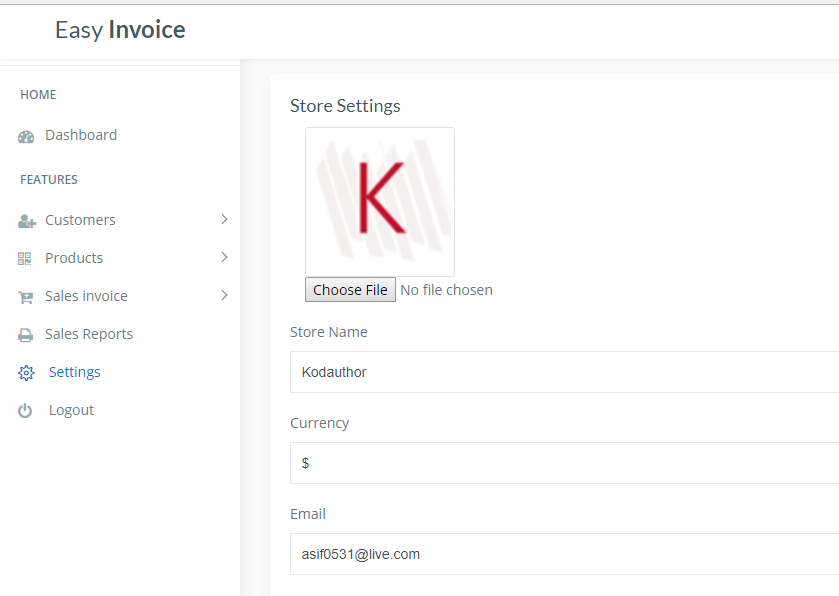Viewport: 839px width, 596px height.
Task: Click the Logout power icon
Action: coord(26,411)
